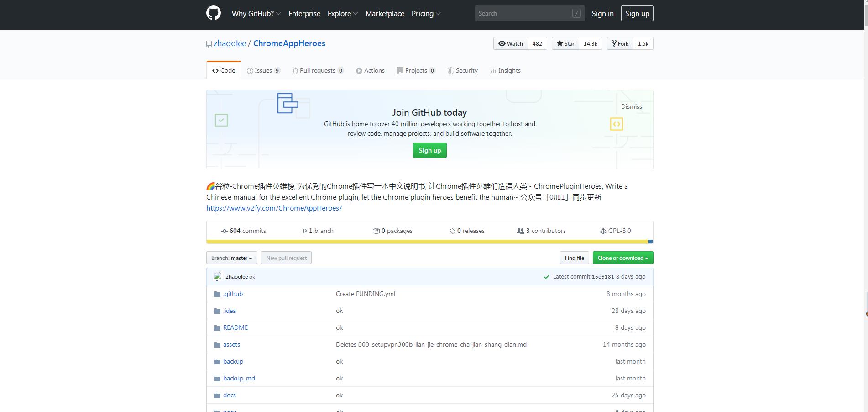Click the branch icon next to 1 branch
This screenshot has width=868, height=412.
[x=304, y=231]
